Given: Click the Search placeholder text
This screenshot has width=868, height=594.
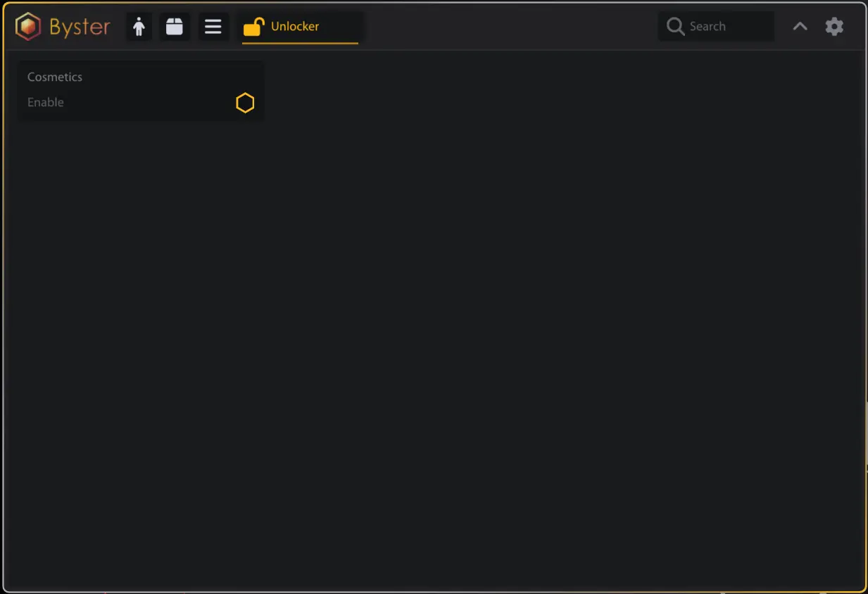Looking at the screenshot, I should click(707, 27).
